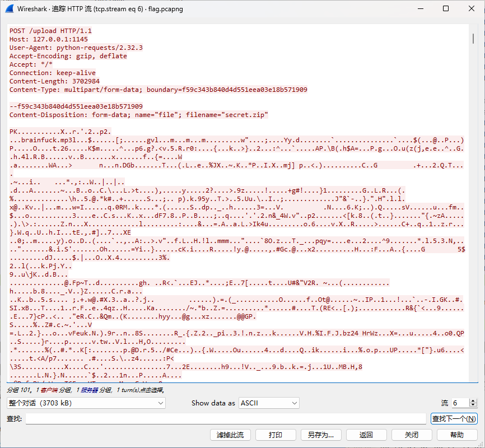Click the vertical scrollbar thumb

point(474,38)
